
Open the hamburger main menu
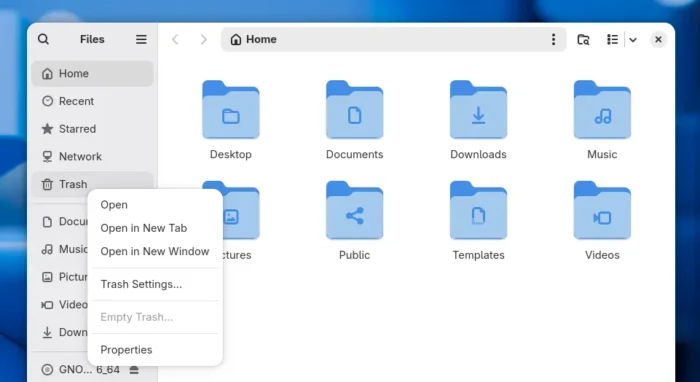click(141, 39)
